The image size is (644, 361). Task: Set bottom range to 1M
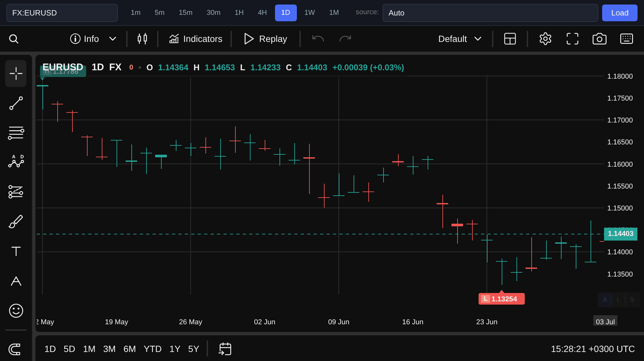pos(89,349)
